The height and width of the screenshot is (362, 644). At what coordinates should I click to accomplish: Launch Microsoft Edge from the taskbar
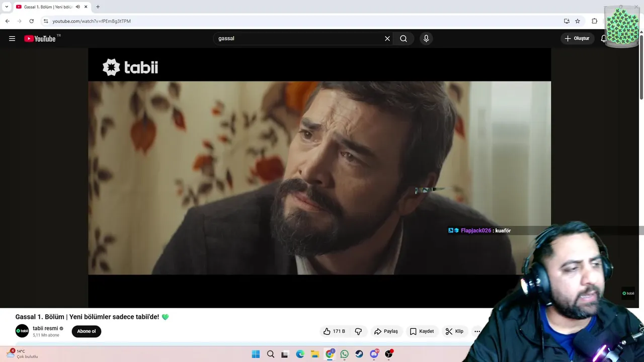(x=300, y=354)
